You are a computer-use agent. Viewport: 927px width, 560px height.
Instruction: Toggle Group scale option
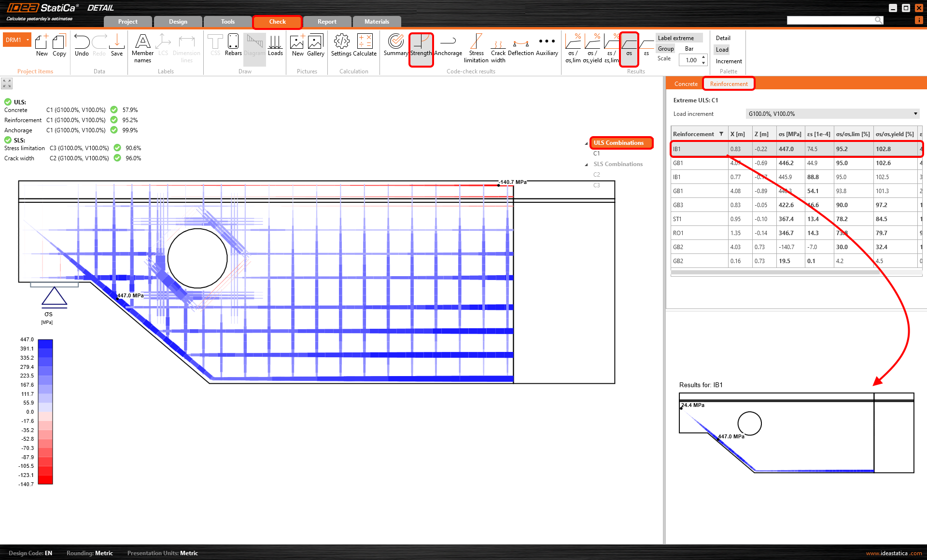coord(665,49)
